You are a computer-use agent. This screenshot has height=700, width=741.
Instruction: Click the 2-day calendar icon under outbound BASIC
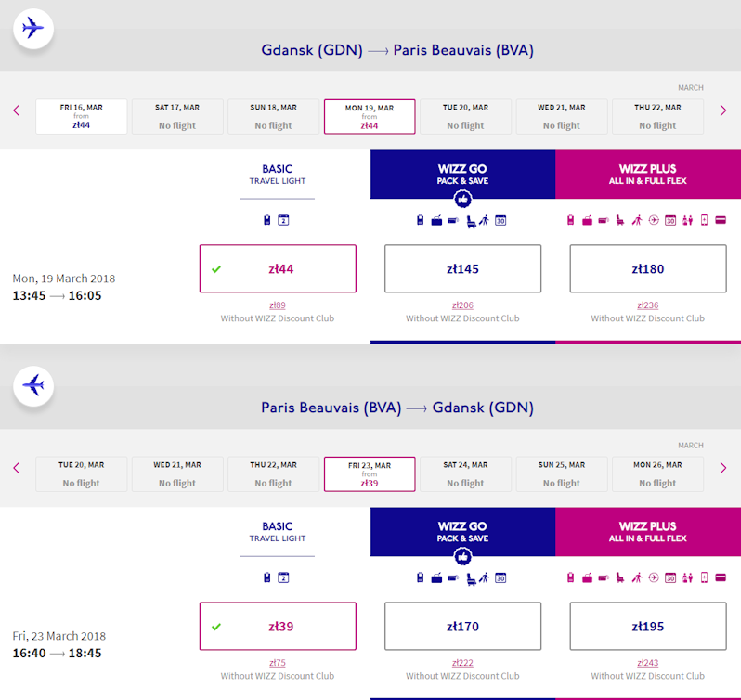(283, 220)
